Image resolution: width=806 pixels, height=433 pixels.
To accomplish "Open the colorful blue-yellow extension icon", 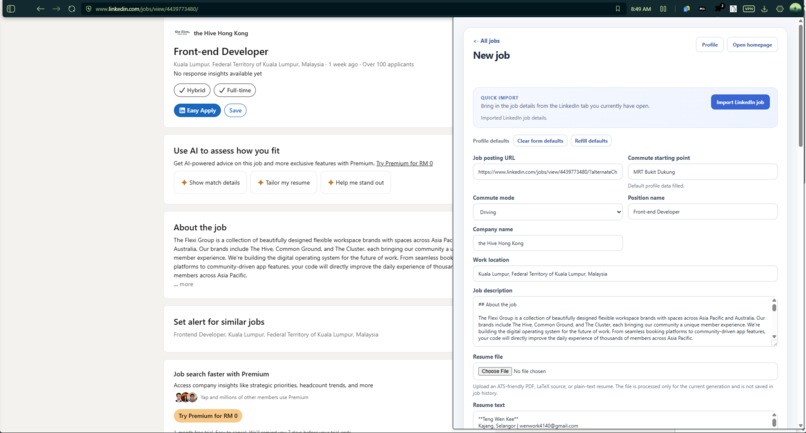I will click(x=686, y=9).
